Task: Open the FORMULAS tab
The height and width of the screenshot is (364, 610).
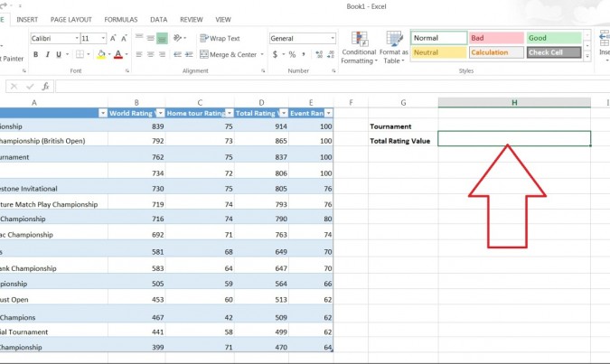Action: 121,20
